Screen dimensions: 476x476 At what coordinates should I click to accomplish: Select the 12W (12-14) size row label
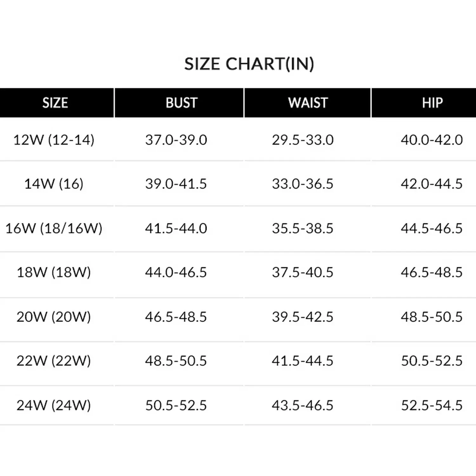point(54,140)
